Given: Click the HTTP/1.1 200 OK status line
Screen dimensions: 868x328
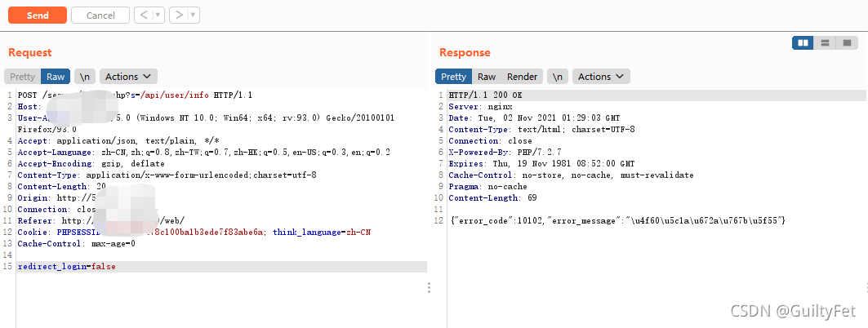Looking at the screenshot, I should coord(486,95).
